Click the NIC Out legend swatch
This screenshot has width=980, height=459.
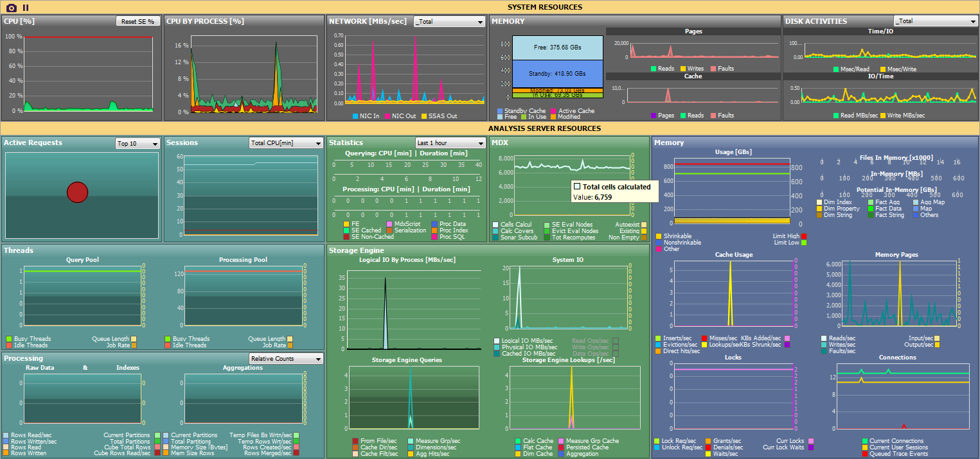click(387, 116)
